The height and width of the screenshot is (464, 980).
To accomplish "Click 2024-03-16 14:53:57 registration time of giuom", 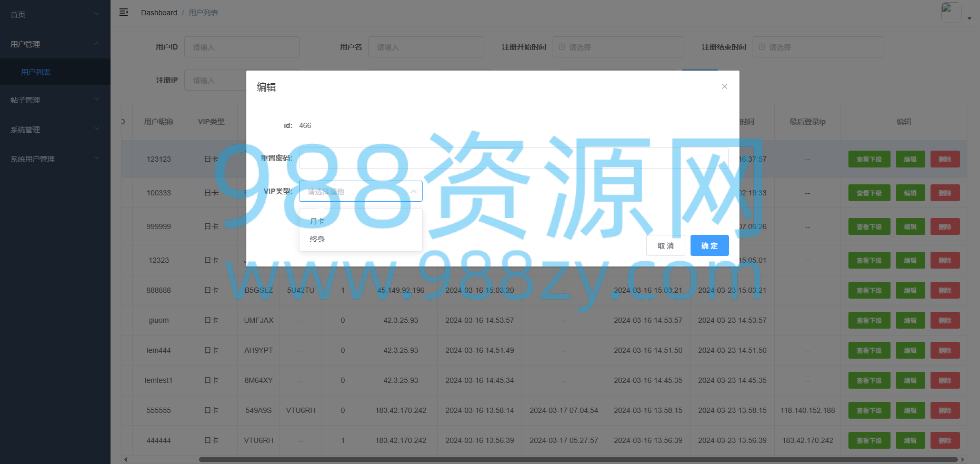I will pos(479,320).
